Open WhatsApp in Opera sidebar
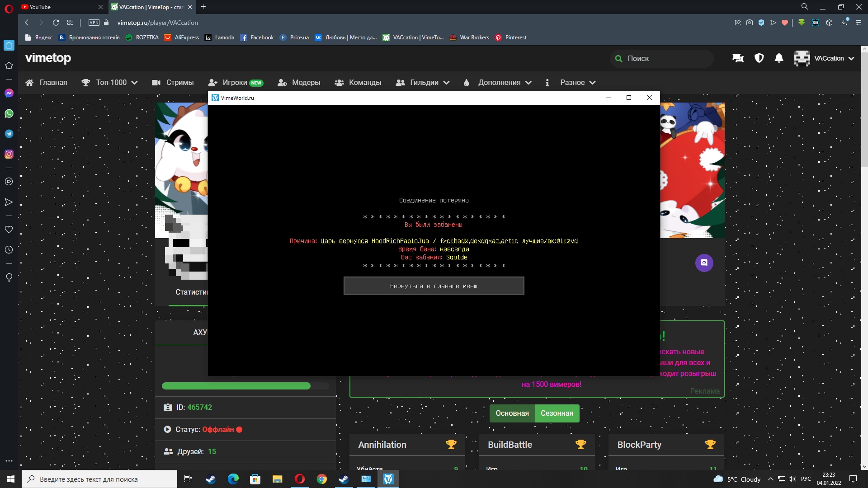 (x=9, y=113)
